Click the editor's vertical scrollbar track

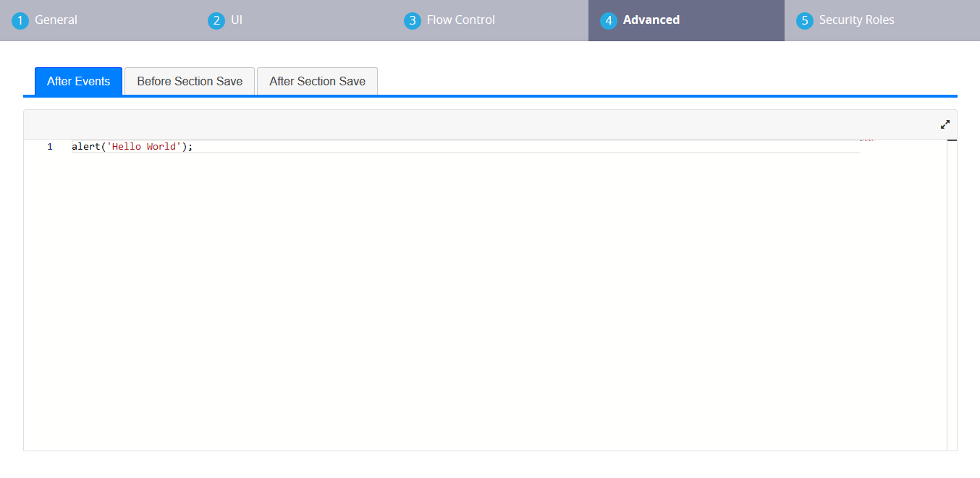[x=952, y=289]
